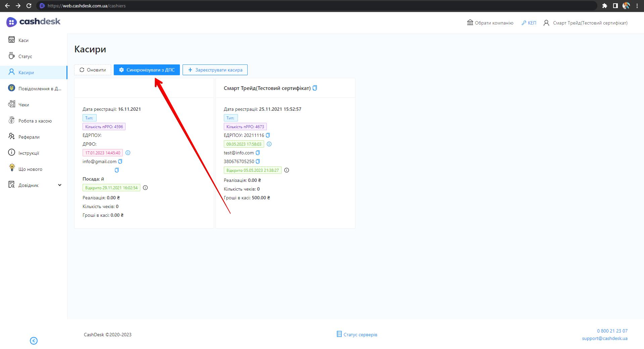
Task: Open Робота з касою in sidebar
Action: coord(35,121)
